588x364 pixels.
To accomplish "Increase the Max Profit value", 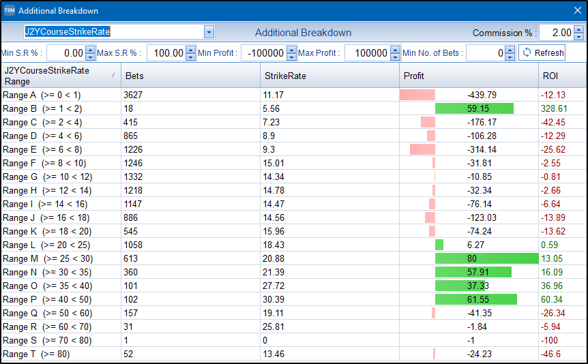I will (x=395, y=49).
